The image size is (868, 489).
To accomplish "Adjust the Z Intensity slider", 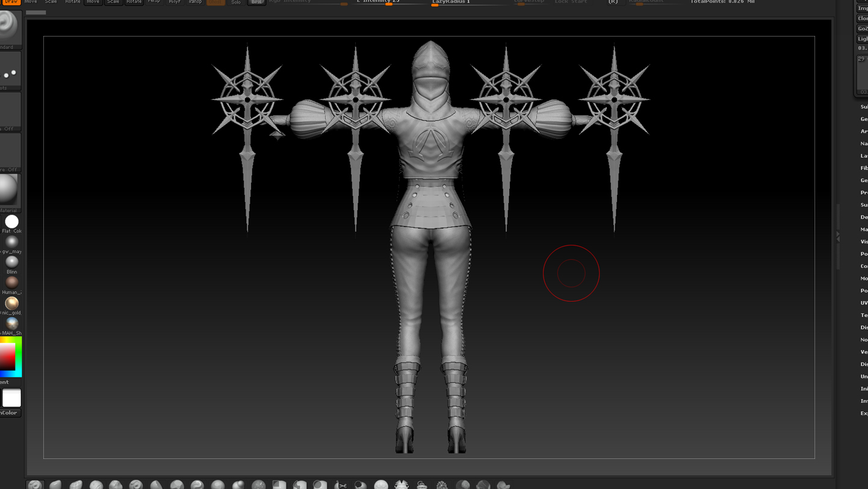I will coord(388,2).
